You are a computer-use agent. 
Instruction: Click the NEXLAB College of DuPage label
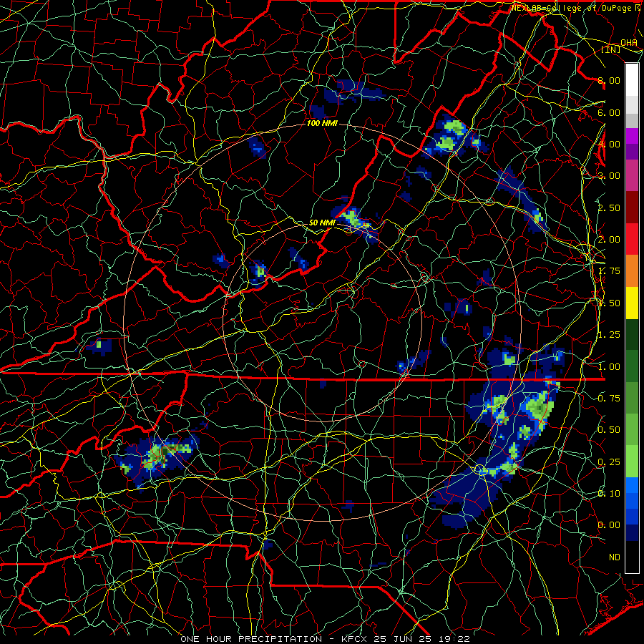[573, 8]
